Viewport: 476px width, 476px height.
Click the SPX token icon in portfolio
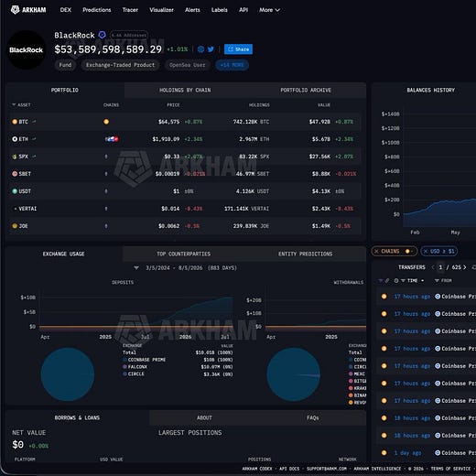coord(15,157)
